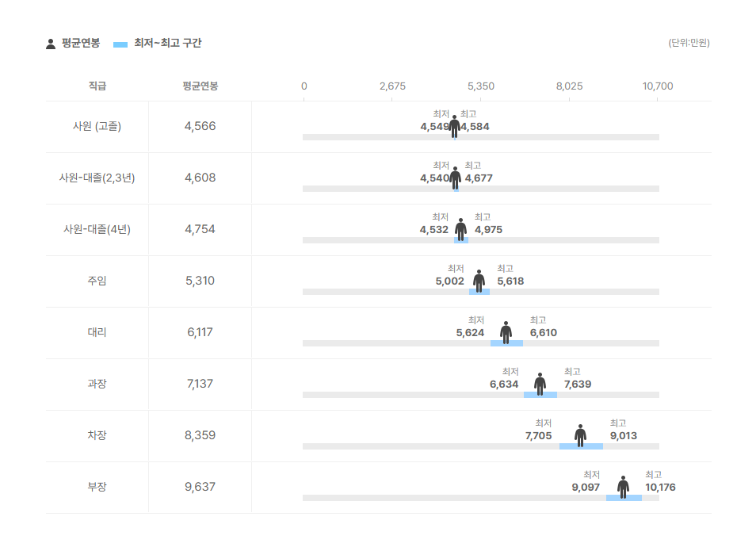Click the 최고 value 10,176 label
Viewport: 756px width, 551px height.
(x=660, y=488)
